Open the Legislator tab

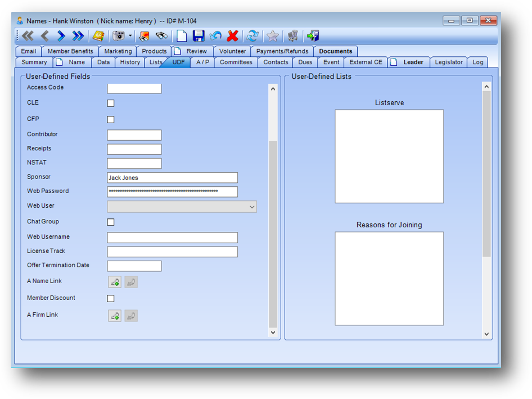pos(449,62)
